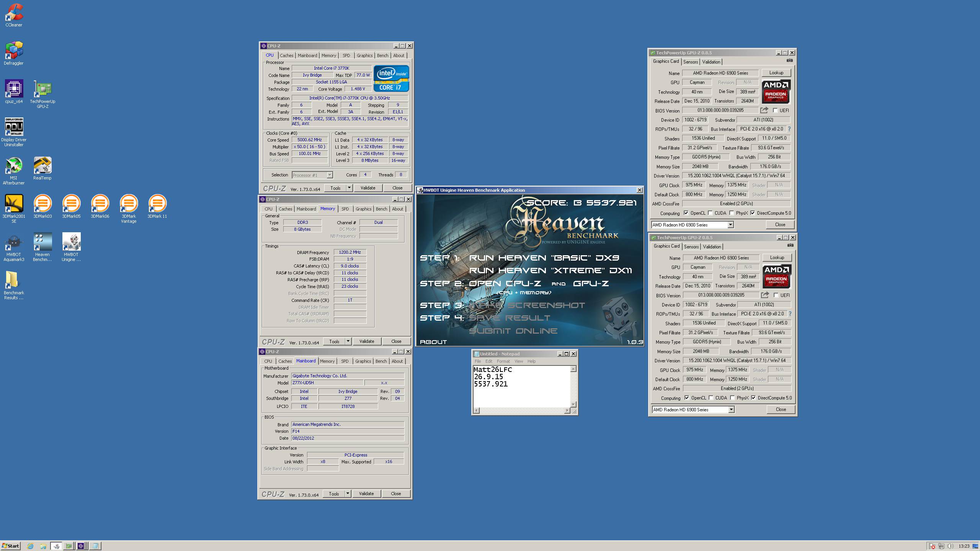Open Tools dropdown arrow in CPU tab window
Screen dimensions: 980x551
pos(349,188)
